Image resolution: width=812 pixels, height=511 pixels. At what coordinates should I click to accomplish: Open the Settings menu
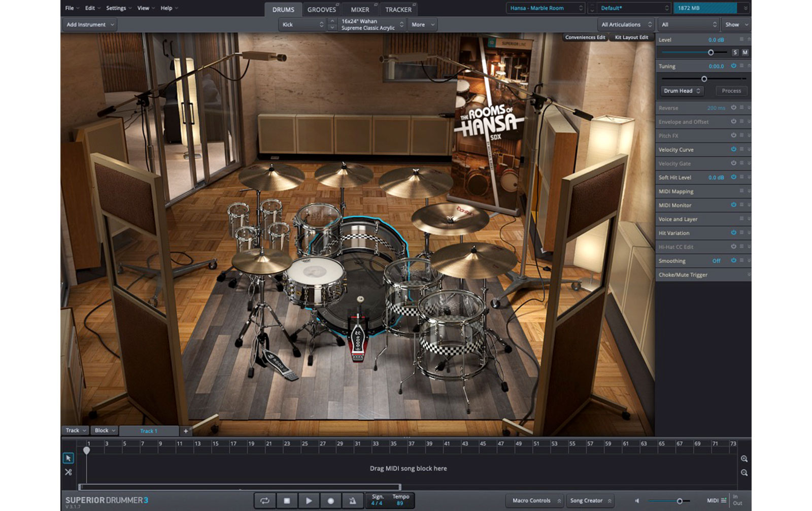[x=119, y=8]
